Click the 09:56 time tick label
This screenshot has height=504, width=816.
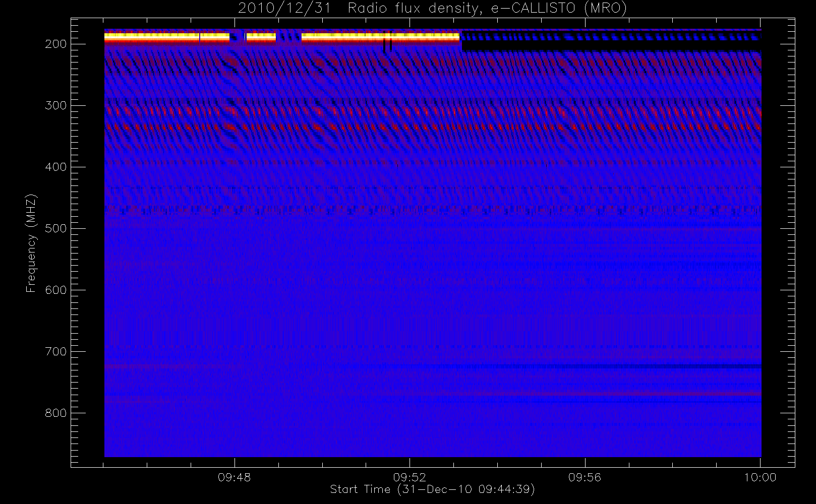click(585, 477)
